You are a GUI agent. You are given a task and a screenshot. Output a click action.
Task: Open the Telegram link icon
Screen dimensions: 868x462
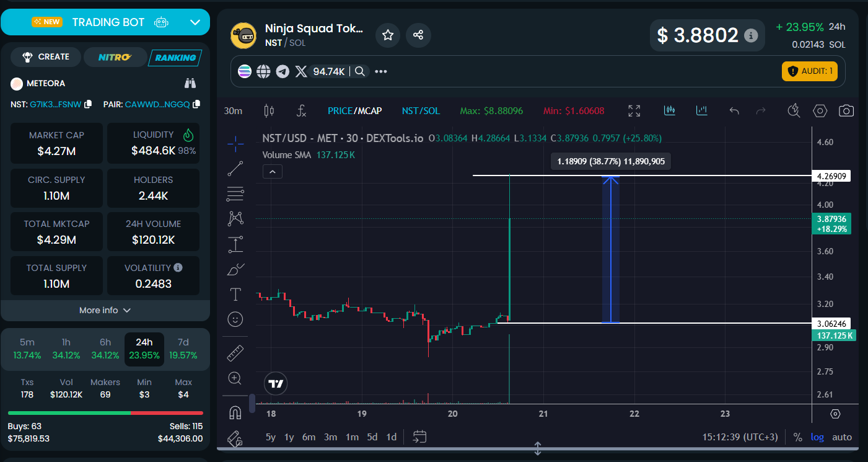(x=283, y=71)
